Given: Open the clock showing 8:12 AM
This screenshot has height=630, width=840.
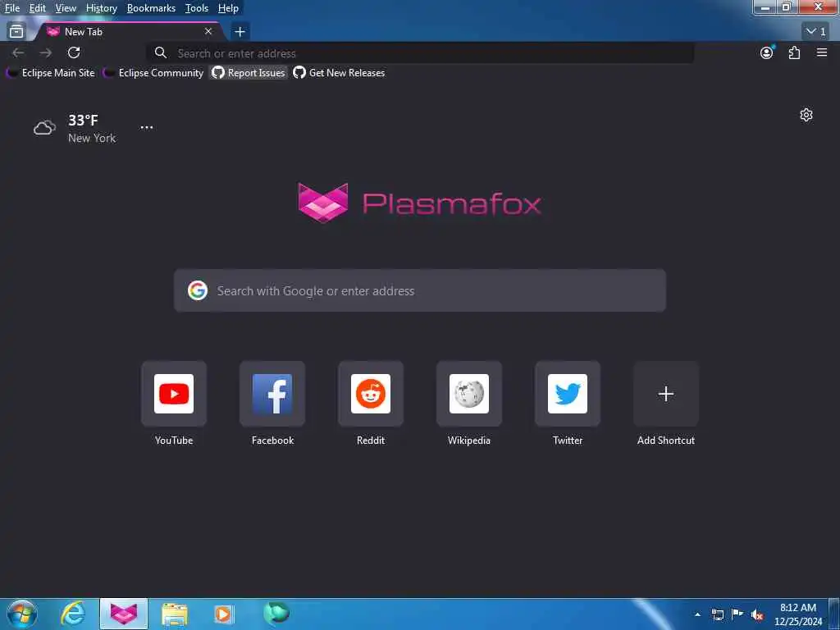Looking at the screenshot, I should (x=798, y=614).
